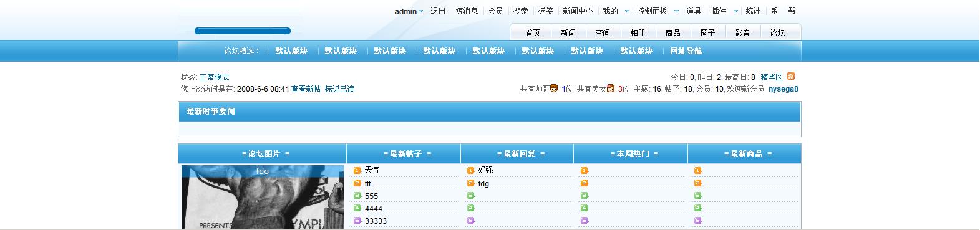The height and width of the screenshot is (230, 980).
Task: Open the 我的 menu link
Action: tap(610, 11)
